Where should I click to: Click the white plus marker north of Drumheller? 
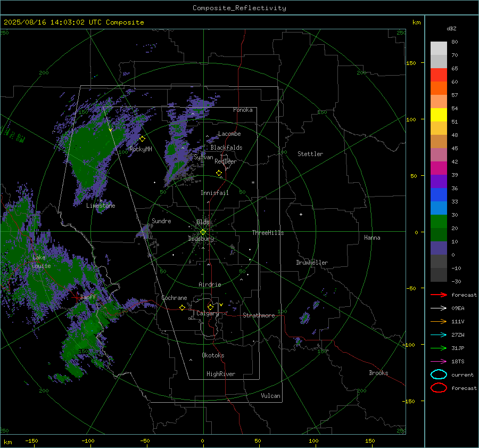[301, 214]
